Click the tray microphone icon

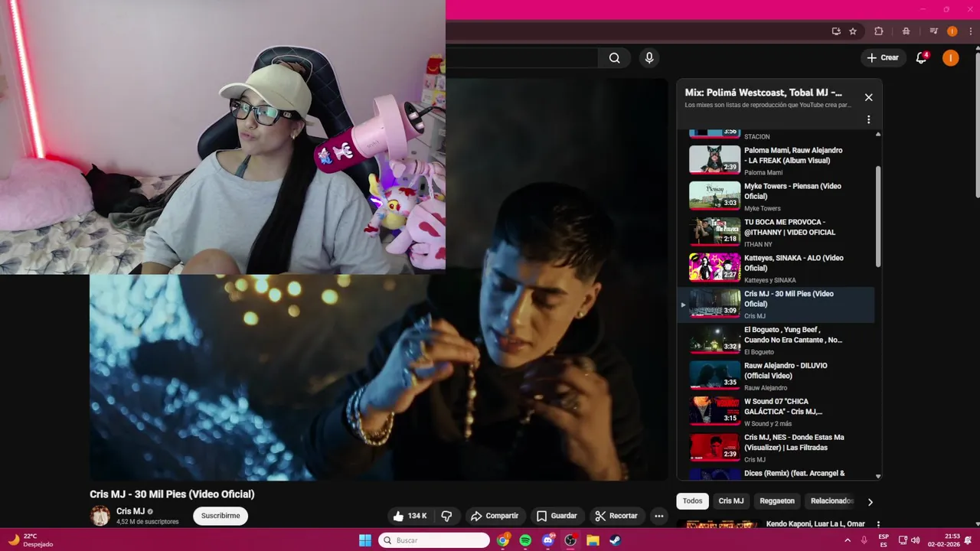point(864,540)
